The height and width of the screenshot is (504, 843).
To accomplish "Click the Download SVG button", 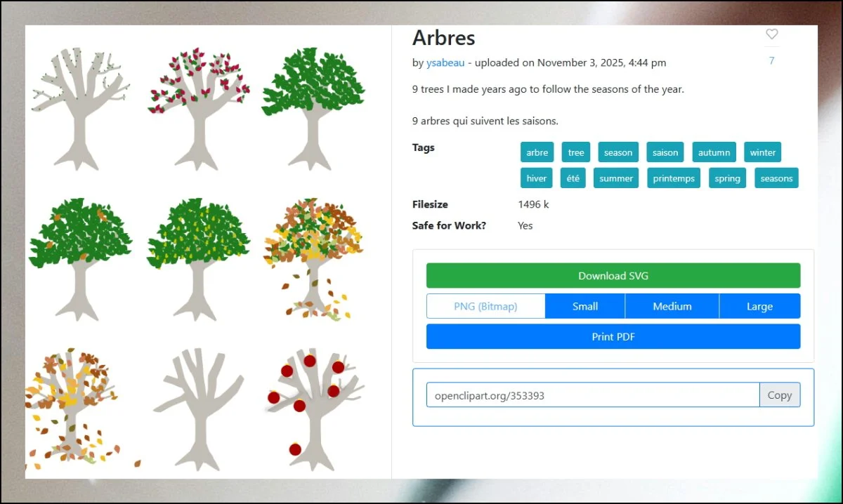I will (613, 276).
